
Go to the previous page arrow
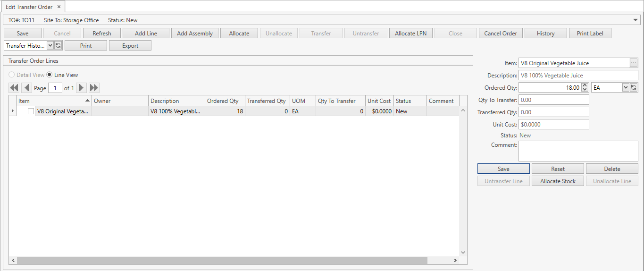coord(26,88)
